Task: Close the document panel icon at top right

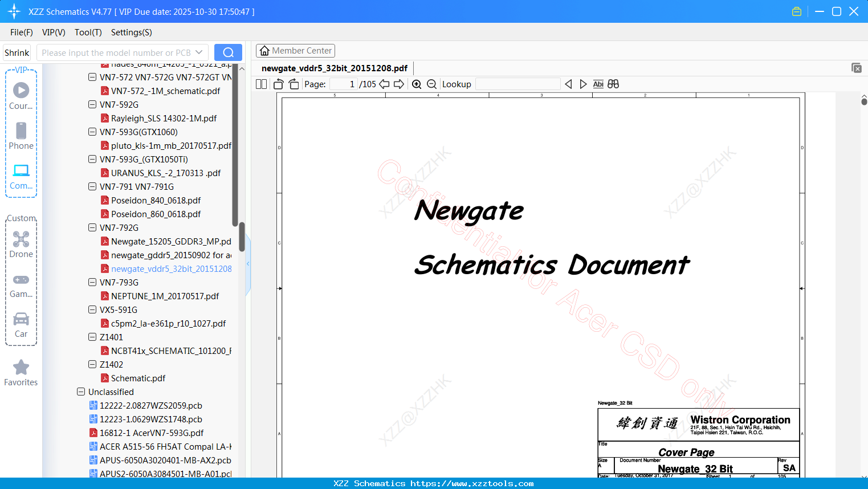Action: (857, 68)
